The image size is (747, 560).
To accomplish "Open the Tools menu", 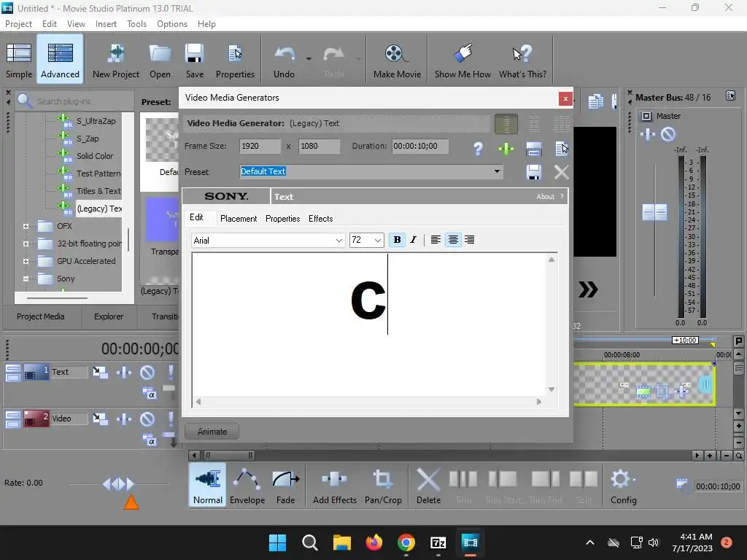I will tap(136, 24).
